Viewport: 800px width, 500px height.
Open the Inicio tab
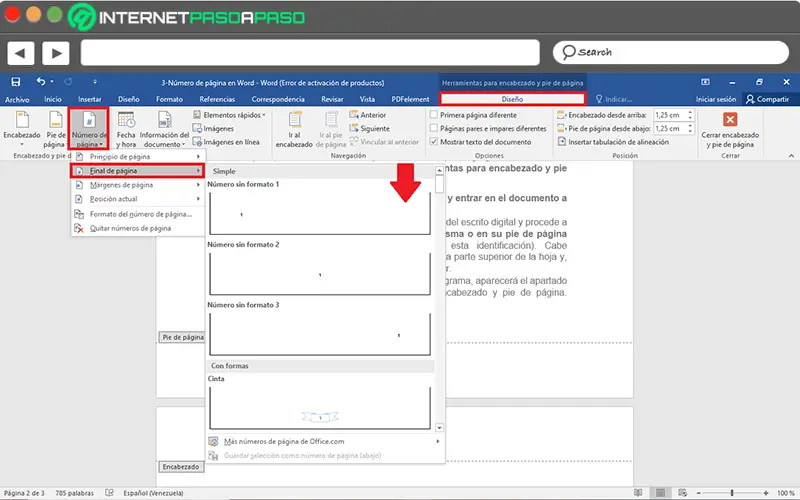(x=53, y=99)
